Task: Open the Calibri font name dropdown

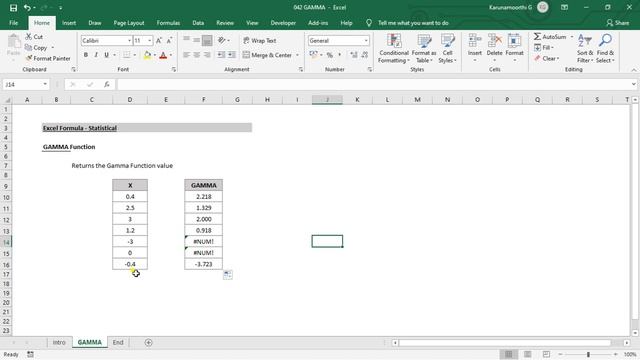Action: tap(129, 41)
